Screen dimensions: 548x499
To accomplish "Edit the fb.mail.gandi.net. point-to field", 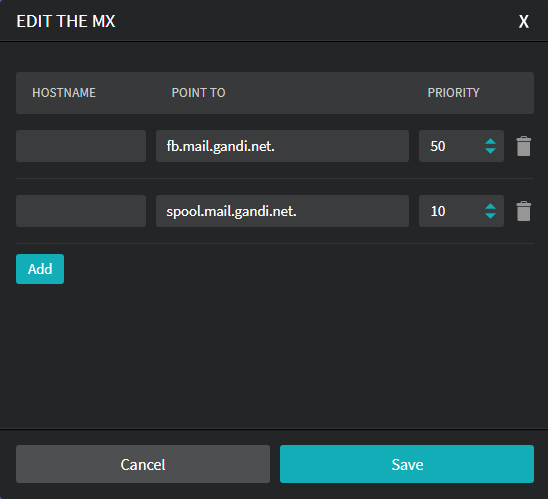I will 282,146.
